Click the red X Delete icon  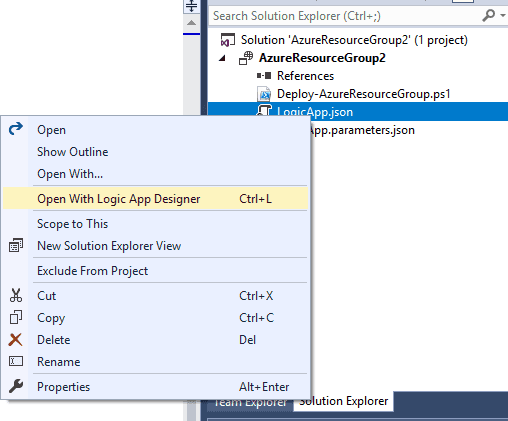pos(15,340)
